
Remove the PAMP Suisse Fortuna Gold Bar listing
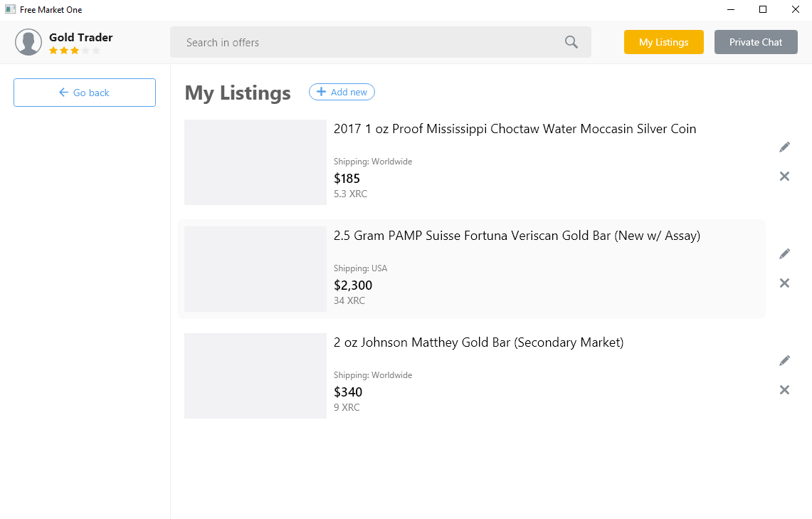click(784, 283)
